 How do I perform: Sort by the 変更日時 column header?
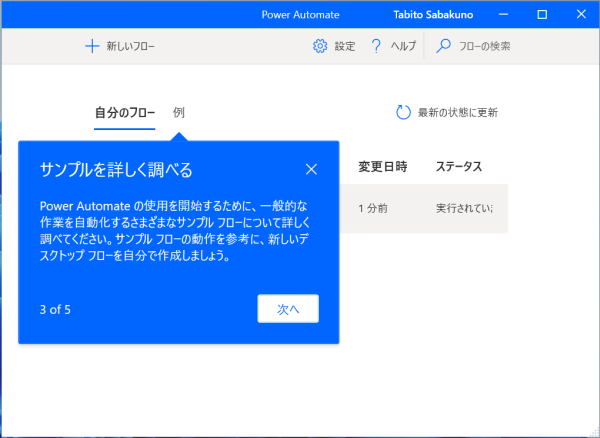[x=383, y=167]
